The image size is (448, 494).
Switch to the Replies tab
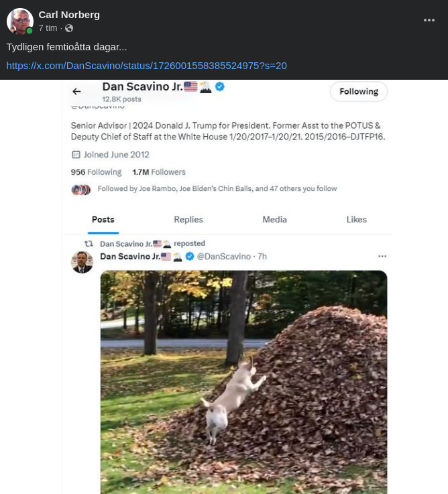coord(188,219)
